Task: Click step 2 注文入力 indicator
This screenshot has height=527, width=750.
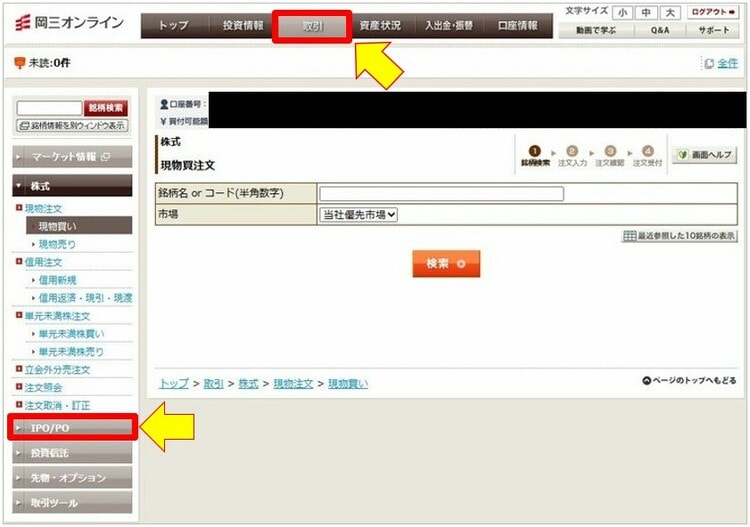Action: [x=572, y=156]
